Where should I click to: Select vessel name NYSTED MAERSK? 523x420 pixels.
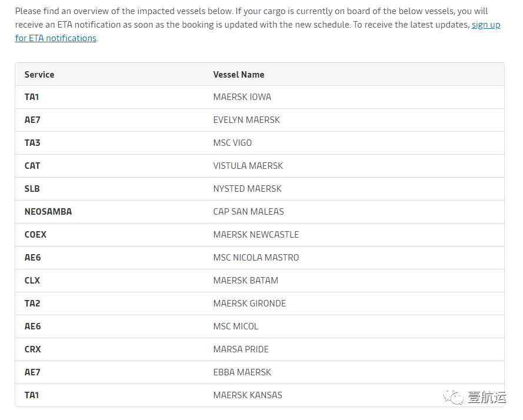(x=248, y=189)
